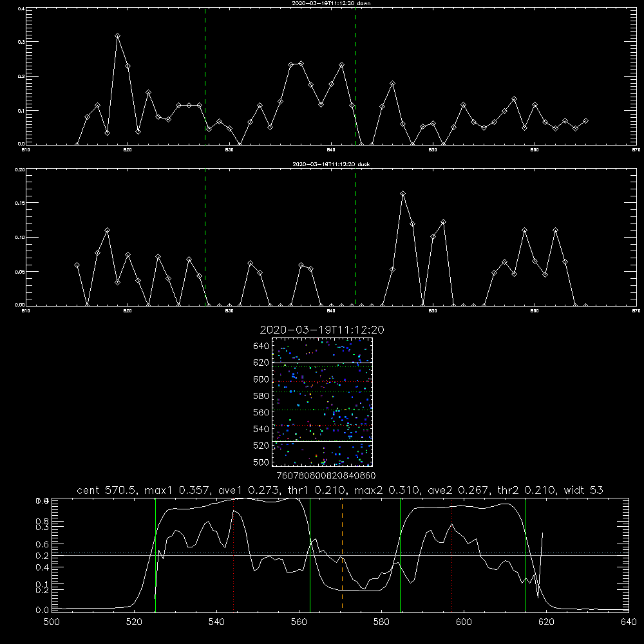Click the scatter image y-axis label "540"
Viewport: 644px width, 644px height.
[x=261, y=429]
